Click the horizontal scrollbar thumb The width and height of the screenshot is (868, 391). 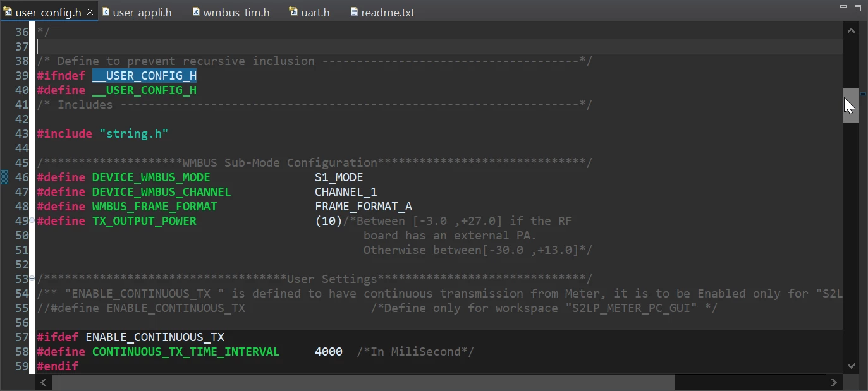click(x=363, y=382)
